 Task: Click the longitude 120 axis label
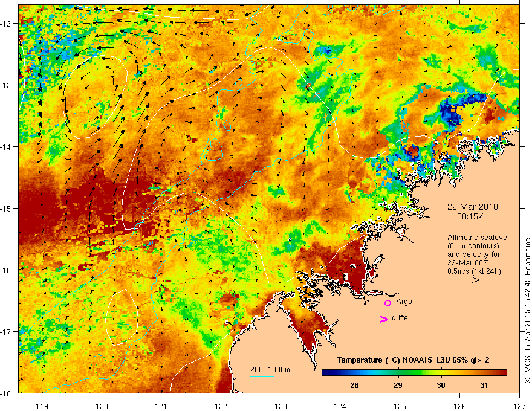[x=102, y=406]
